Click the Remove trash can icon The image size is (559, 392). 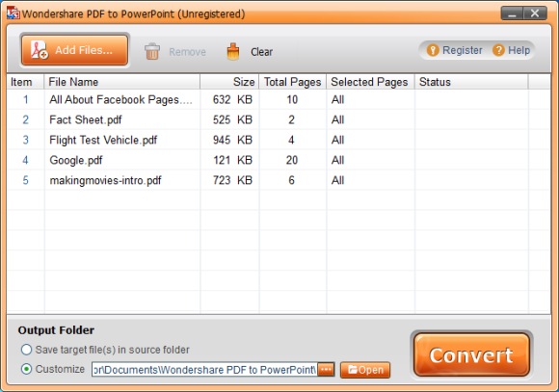[x=152, y=51]
